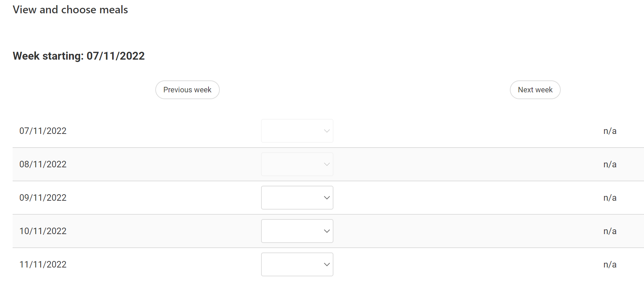
Task: Click the n/a value for 07/11/2022
Action: (x=610, y=131)
